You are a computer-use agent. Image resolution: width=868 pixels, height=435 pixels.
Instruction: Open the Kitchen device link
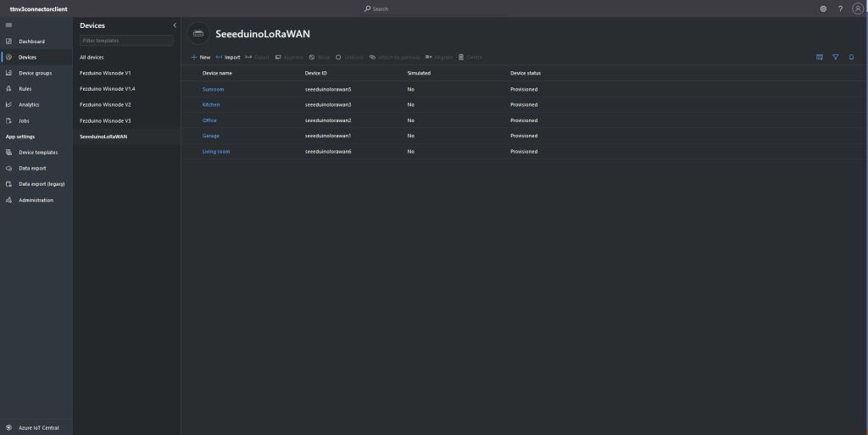point(211,105)
